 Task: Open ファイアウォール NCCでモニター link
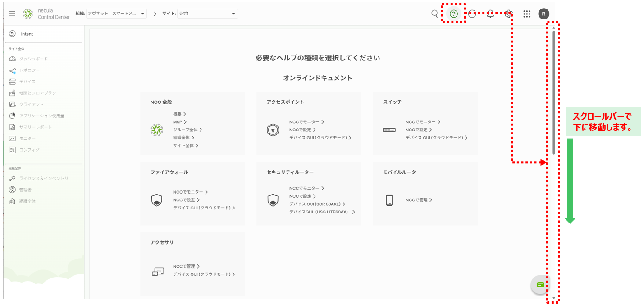(190, 192)
